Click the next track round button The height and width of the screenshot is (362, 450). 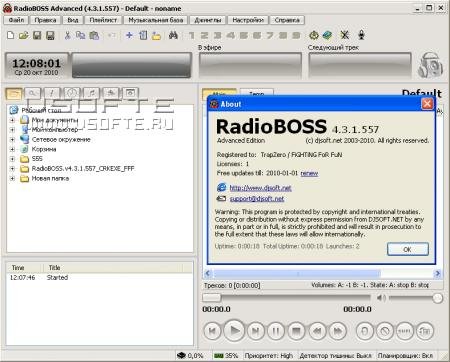(256, 331)
